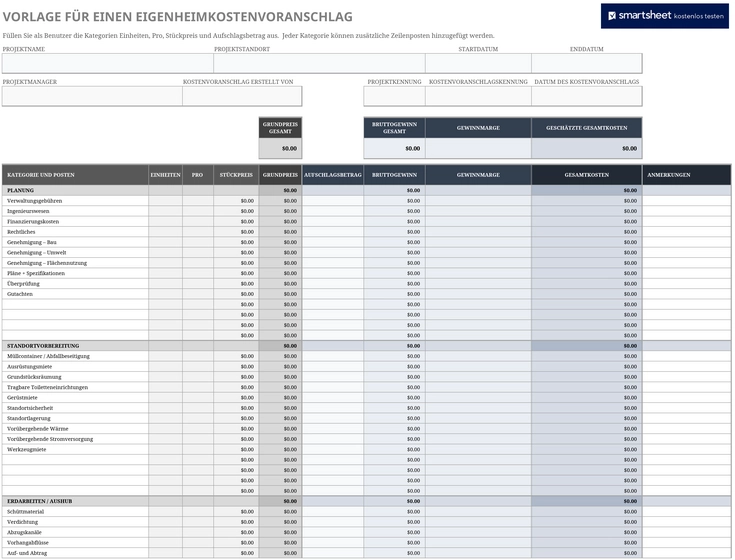Click the Pläne + Spezifikationen row label

click(x=36, y=273)
